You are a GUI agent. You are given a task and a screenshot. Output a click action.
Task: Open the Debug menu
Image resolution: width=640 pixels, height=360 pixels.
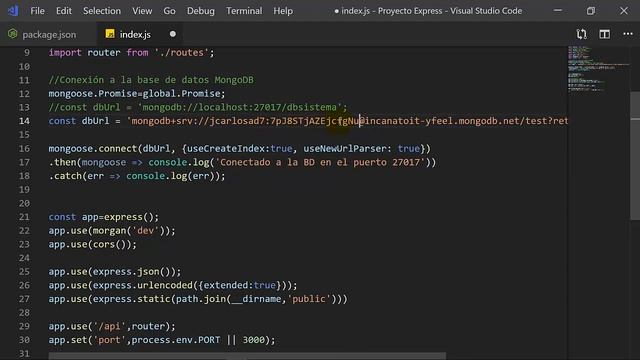coord(201,11)
